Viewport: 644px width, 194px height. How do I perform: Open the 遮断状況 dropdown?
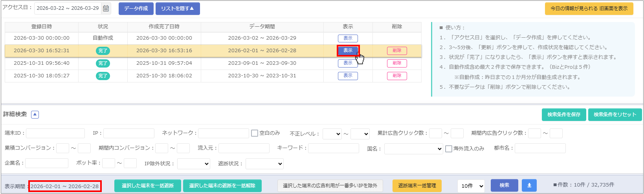pyautogui.click(x=264, y=164)
